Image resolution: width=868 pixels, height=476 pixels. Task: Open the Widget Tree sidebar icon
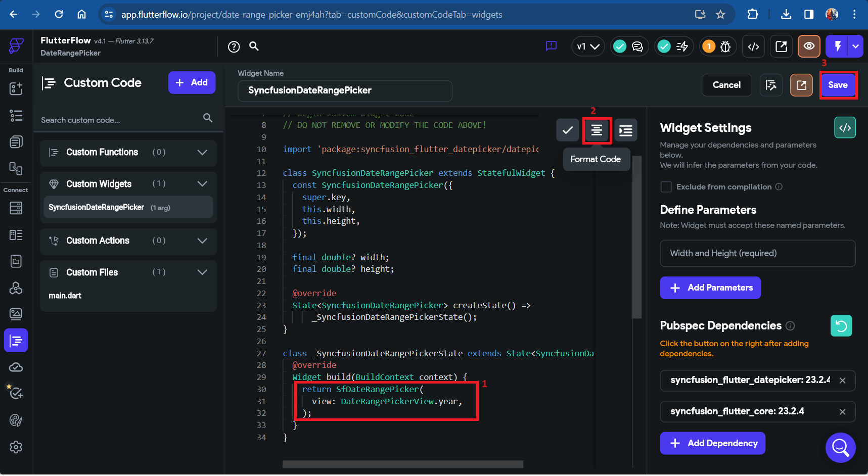point(16,116)
